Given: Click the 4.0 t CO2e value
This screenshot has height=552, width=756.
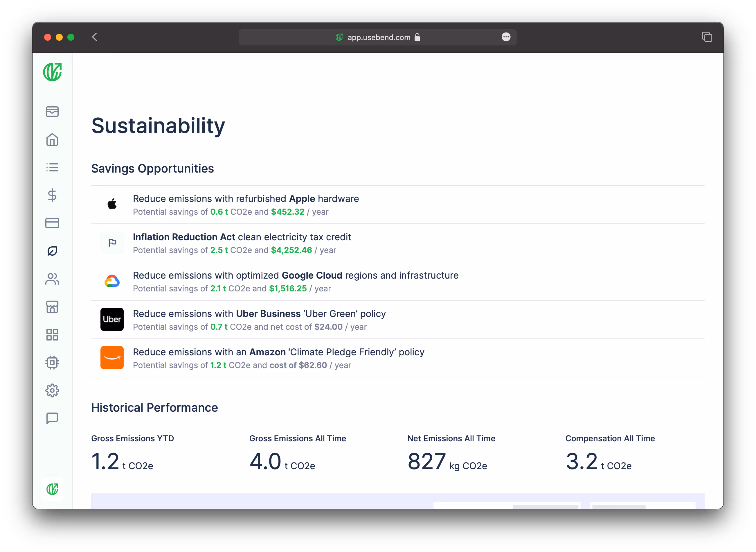Looking at the screenshot, I should 282,462.
